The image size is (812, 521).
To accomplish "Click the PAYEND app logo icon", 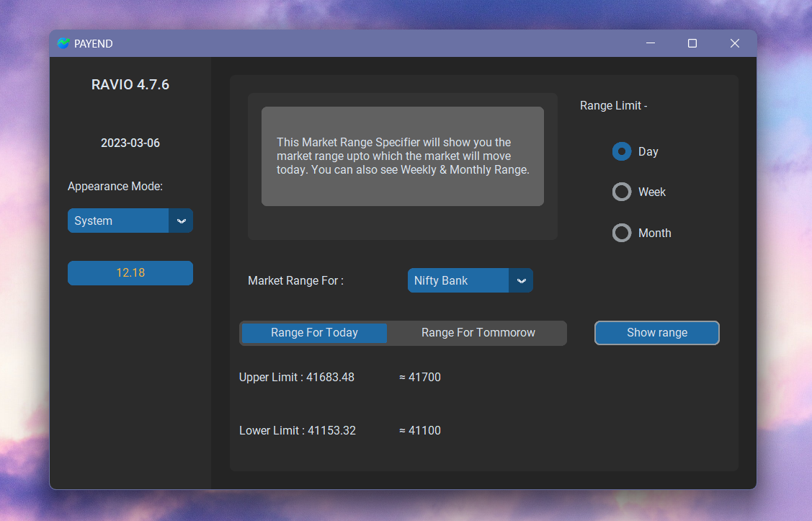I will point(63,43).
